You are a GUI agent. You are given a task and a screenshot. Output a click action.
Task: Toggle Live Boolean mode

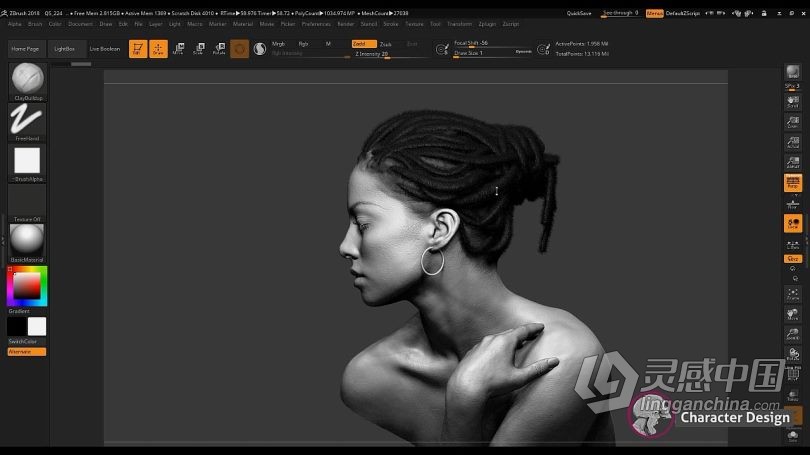105,49
